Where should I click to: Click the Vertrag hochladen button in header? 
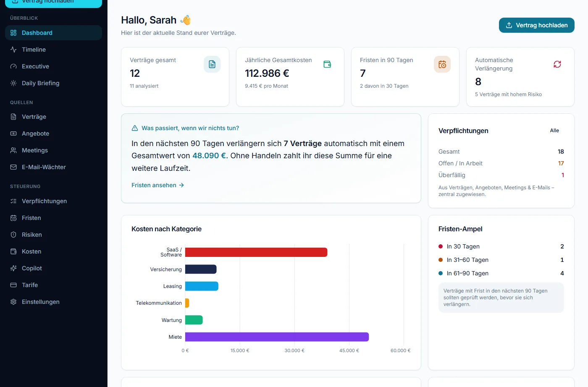[x=536, y=25]
